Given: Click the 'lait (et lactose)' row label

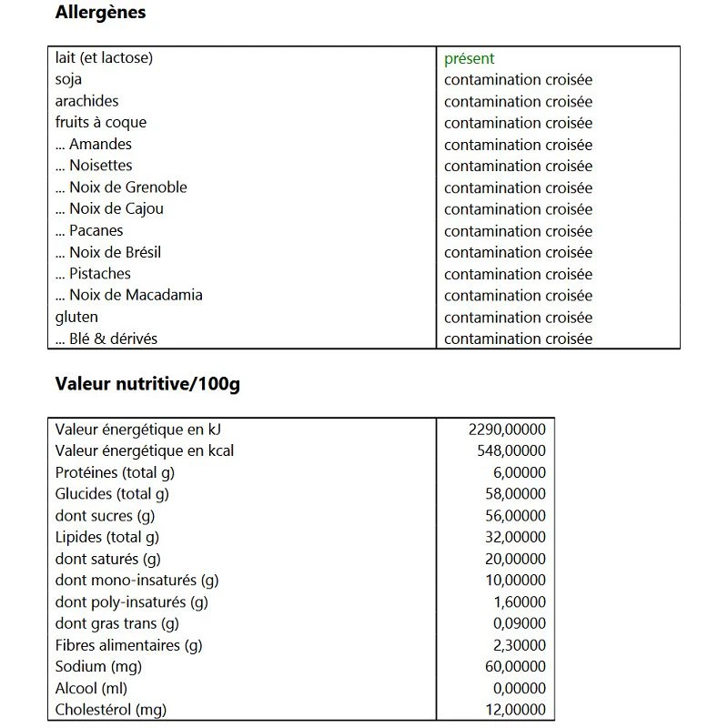Looking at the screenshot, I should coord(104,57).
